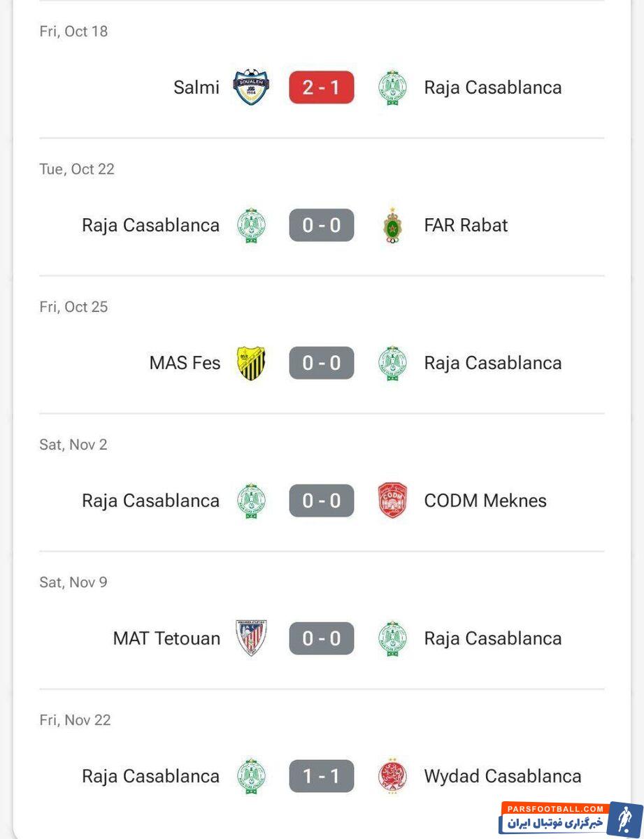Screen dimensions: 644x839
Task: Click the CODM Meknes red crest
Action: tap(392, 501)
